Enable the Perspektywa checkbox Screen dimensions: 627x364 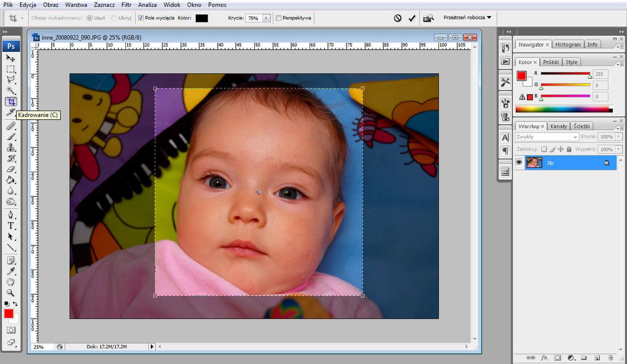click(279, 18)
